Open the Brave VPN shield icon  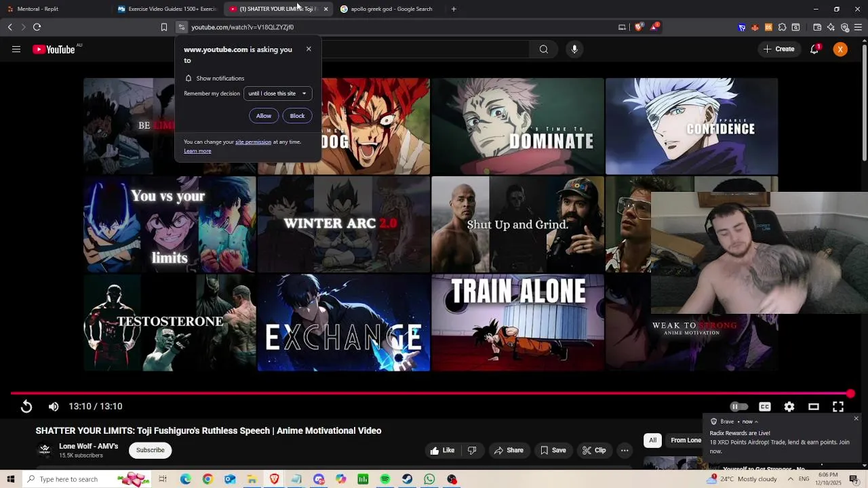click(x=845, y=28)
